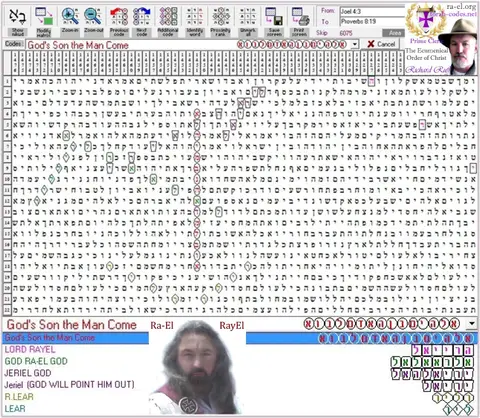Click the Additional code label button

[x=168, y=32]
